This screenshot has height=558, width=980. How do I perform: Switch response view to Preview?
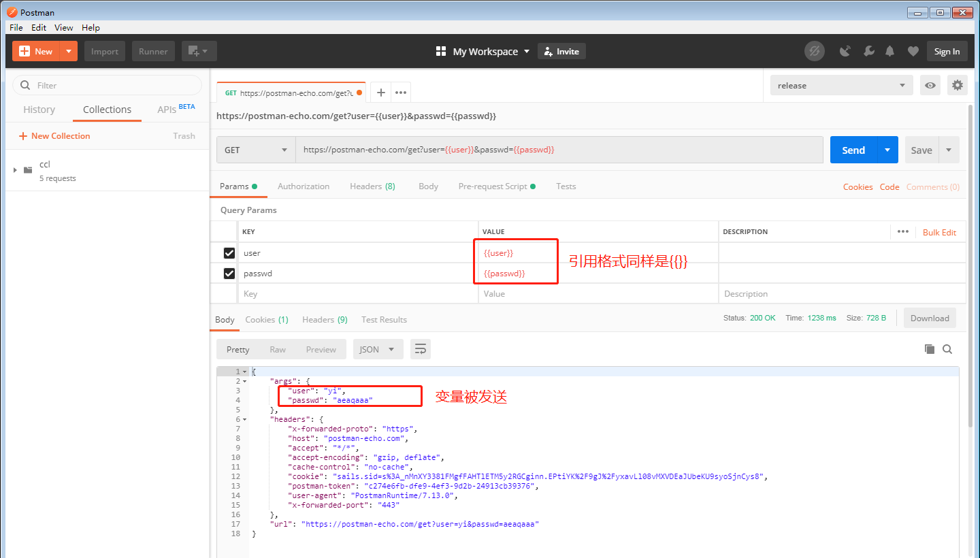point(321,349)
